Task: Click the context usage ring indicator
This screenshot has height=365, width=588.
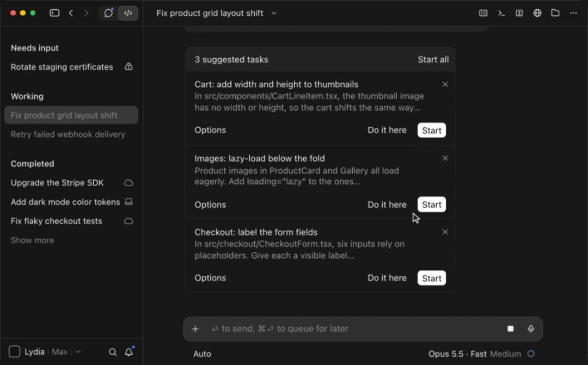Action: (531, 354)
